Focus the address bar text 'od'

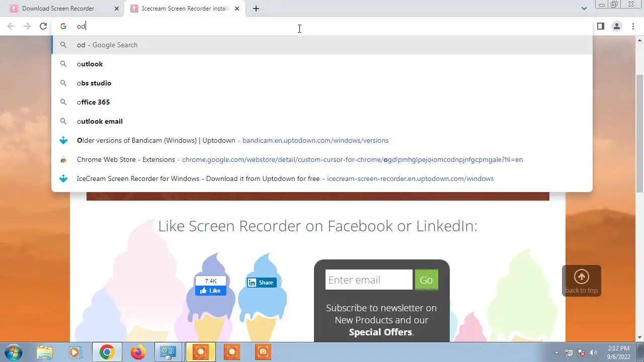point(81,26)
